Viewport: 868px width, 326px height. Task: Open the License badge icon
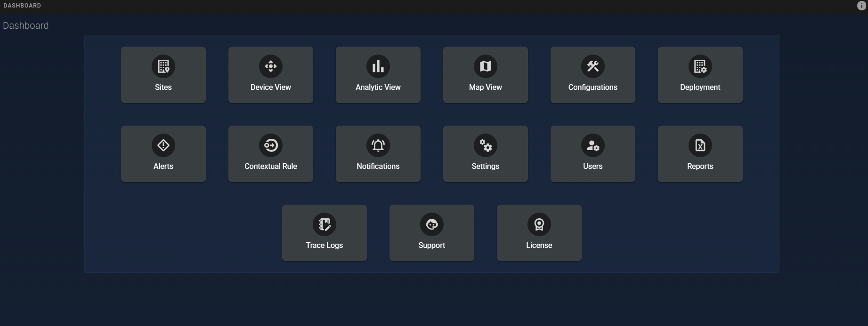(539, 224)
